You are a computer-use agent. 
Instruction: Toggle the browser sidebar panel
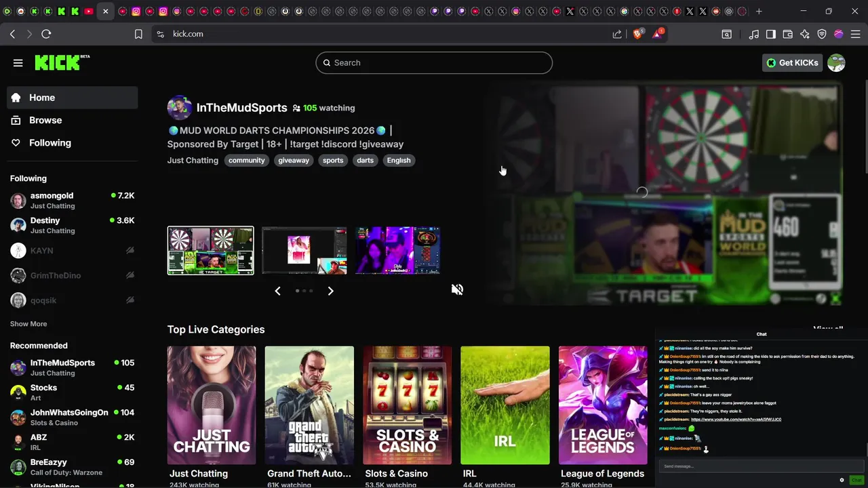click(771, 34)
